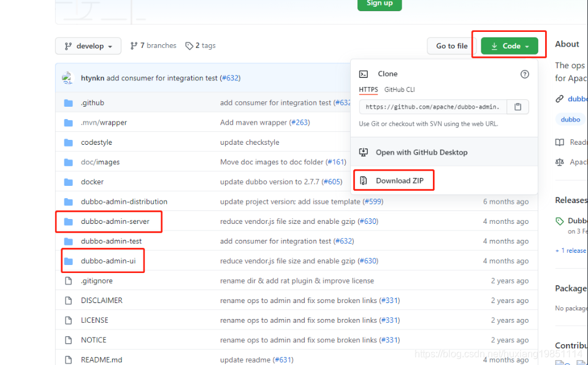Open pull request #599 link
Screen dimensions: 588x365
[373, 201]
